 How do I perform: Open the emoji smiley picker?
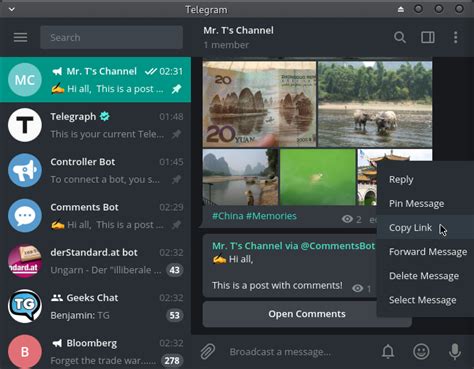(x=421, y=351)
